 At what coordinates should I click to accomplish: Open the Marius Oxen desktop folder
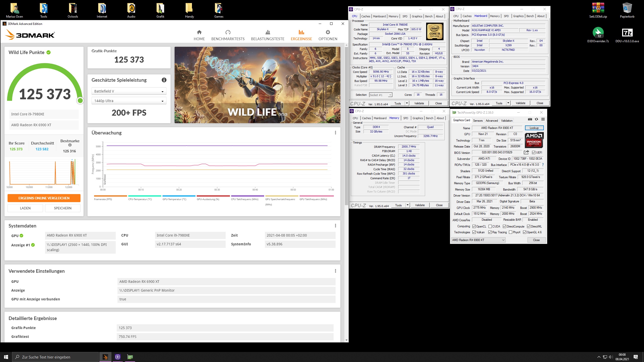pyautogui.click(x=14, y=11)
